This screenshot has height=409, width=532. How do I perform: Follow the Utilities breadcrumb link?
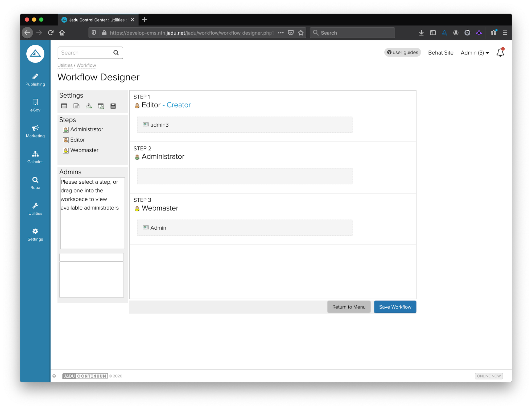[65, 65]
